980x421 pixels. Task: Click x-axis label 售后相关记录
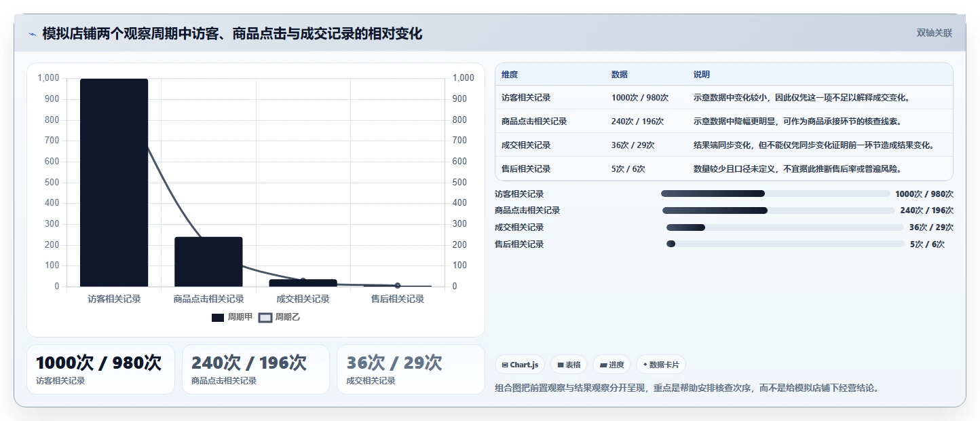coord(398,299)
